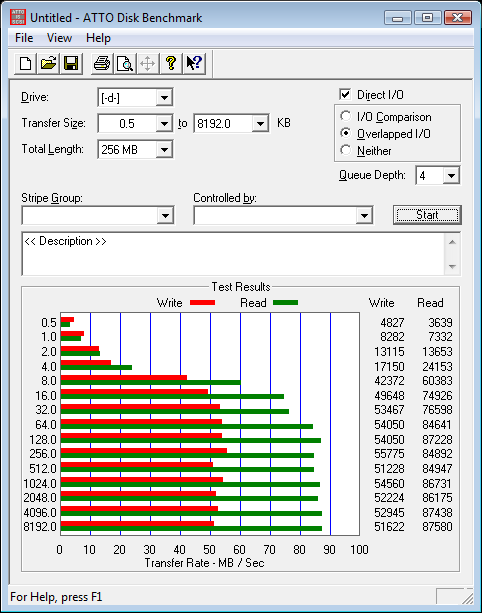The image size is (482, 613).
Task: Expand the Queue Depth dropdown
Action: click(451, 176)
